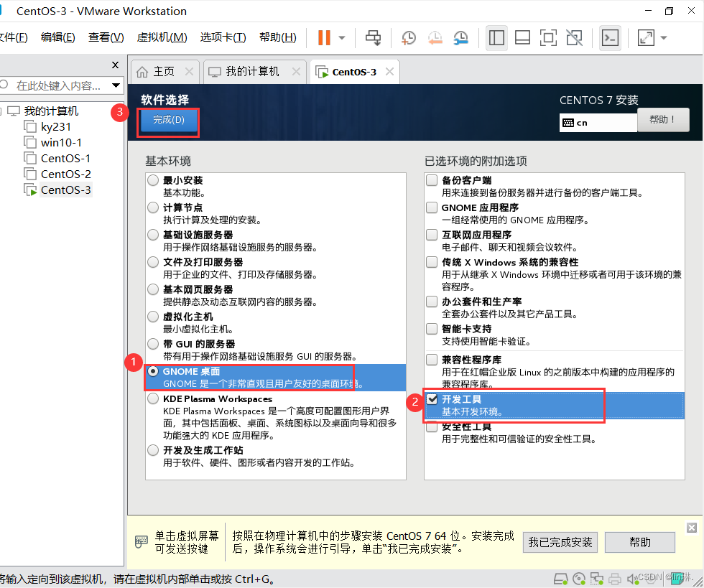Close the CentOS-3 tab
This screenshot has width=704, height=588.
(x=389, y=71)
